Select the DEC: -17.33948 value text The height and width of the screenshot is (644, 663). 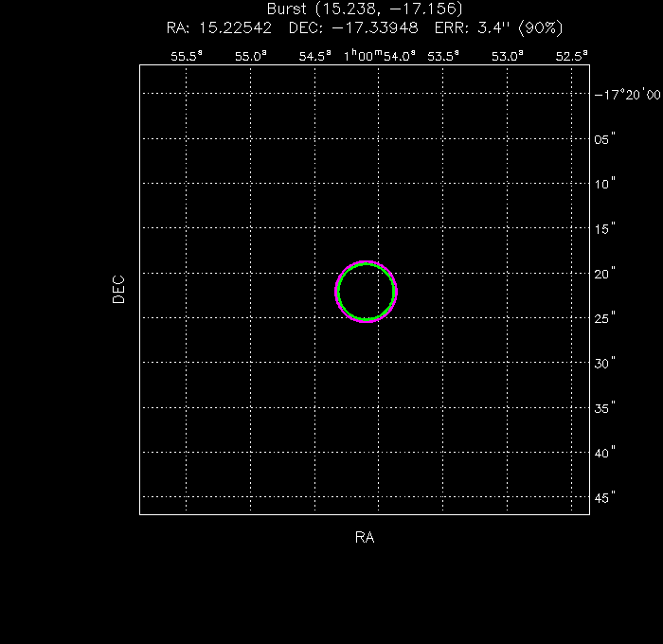click(353, 27)
